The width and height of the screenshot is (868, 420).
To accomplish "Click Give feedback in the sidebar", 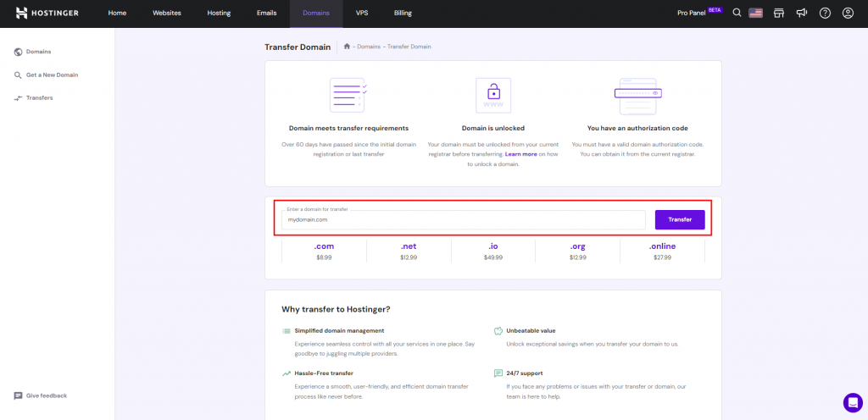I will pos(46,395).
